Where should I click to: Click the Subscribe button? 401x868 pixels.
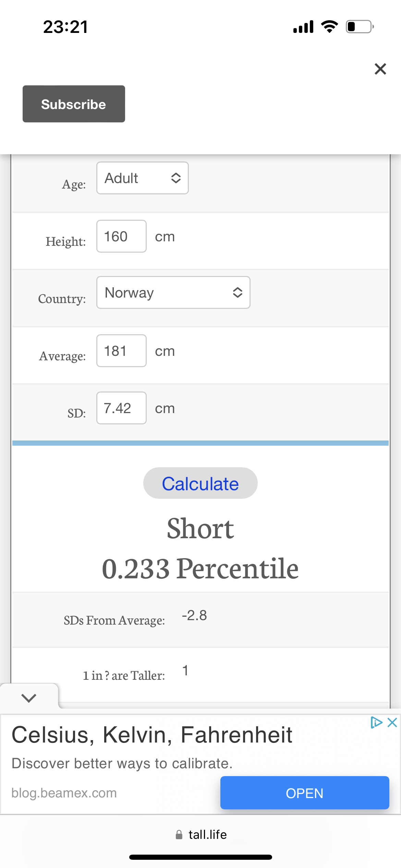click(74, 104)
